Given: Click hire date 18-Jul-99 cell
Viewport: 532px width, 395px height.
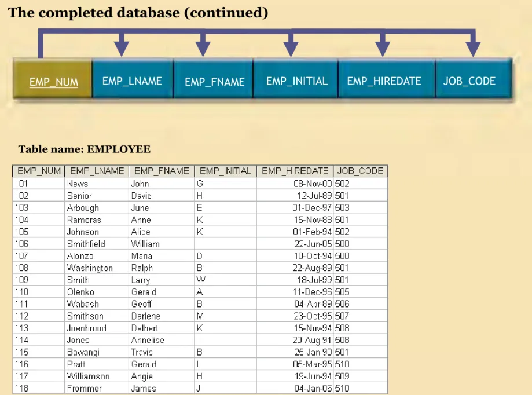Looking at the screenshot, I should [295, 280].
